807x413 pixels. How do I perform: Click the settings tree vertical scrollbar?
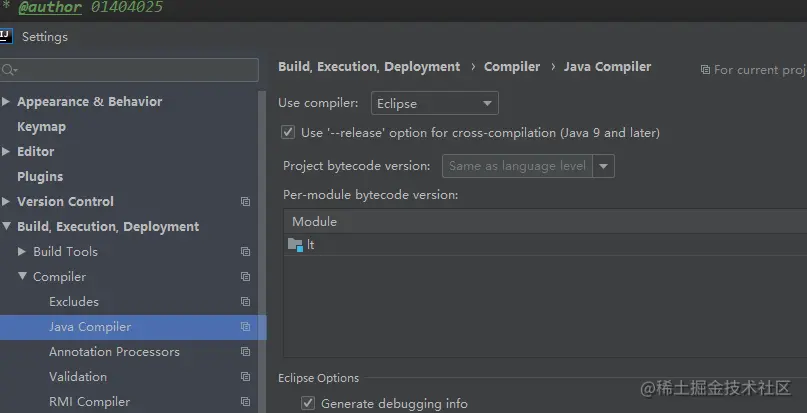tap(262, 252)
